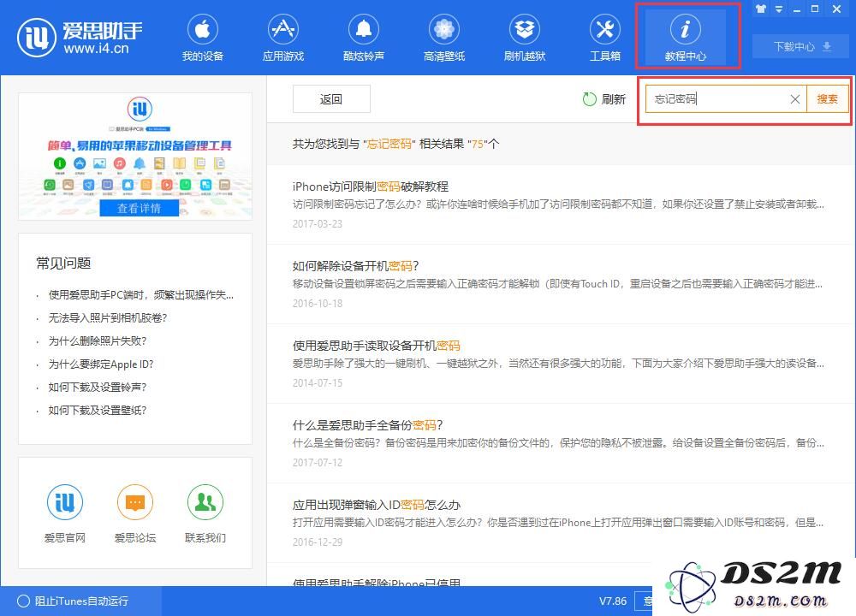The image size is (856, 616).
Task: Clear the search box with the X
Action: coord(795,98)
